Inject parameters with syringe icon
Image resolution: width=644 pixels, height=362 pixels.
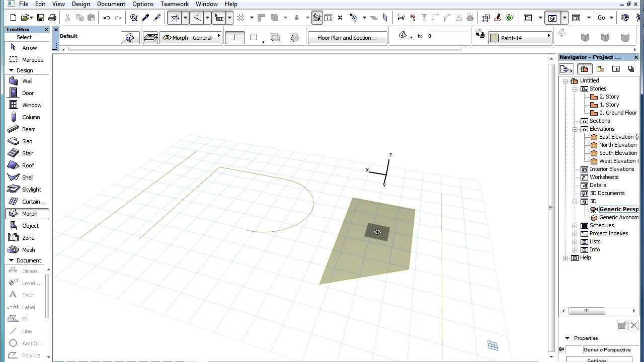(157, 18)
